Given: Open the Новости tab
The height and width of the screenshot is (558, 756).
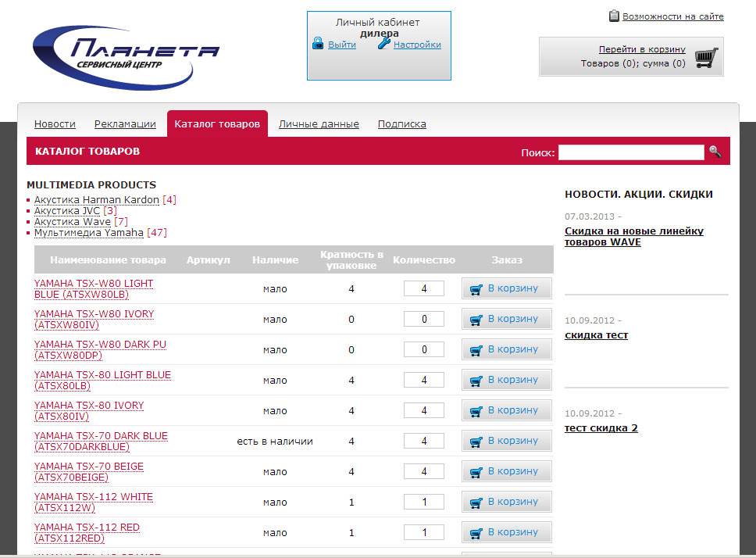Looking at the screenshot, I should point(55,124).
